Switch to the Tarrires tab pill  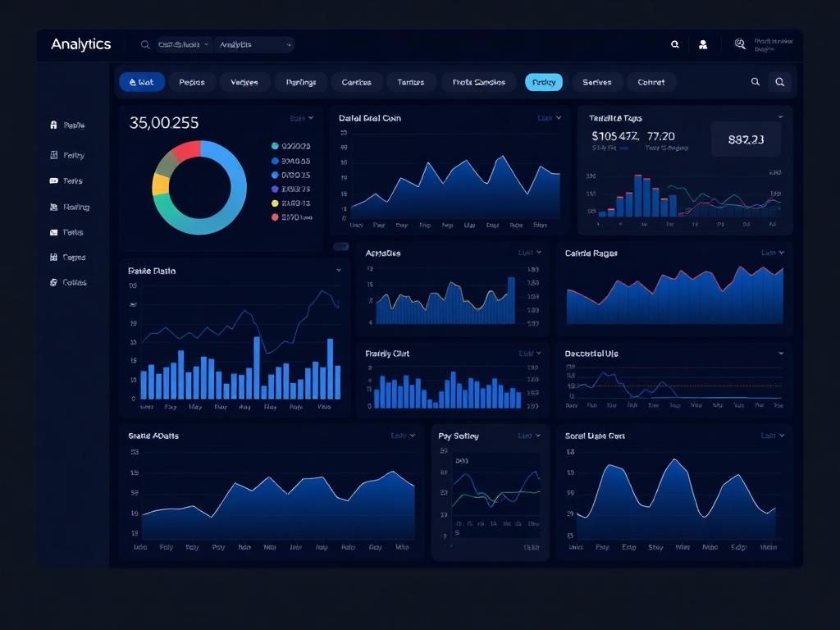coord(411,82)
